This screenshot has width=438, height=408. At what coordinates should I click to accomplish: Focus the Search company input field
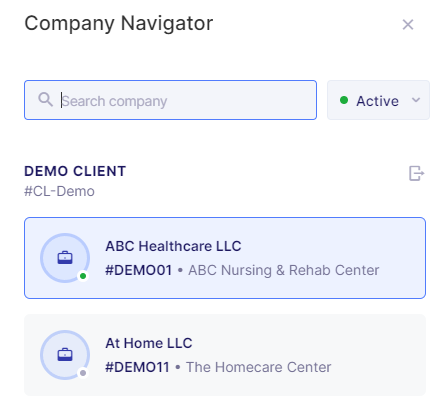[x=170, y=100]
